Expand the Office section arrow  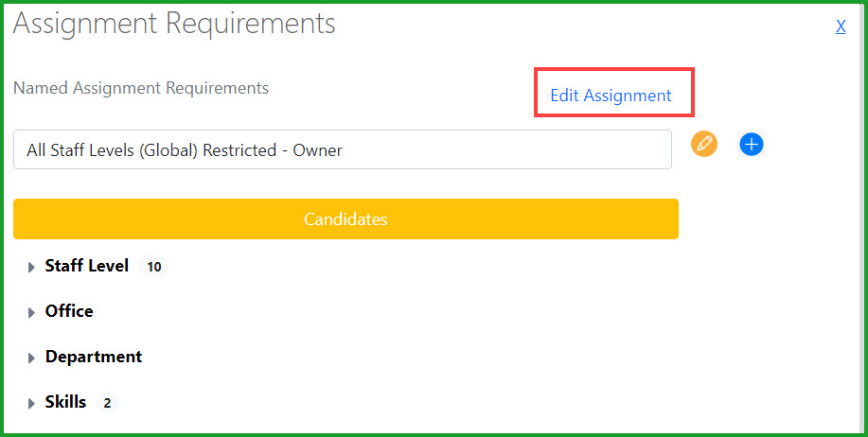(31, 313)
